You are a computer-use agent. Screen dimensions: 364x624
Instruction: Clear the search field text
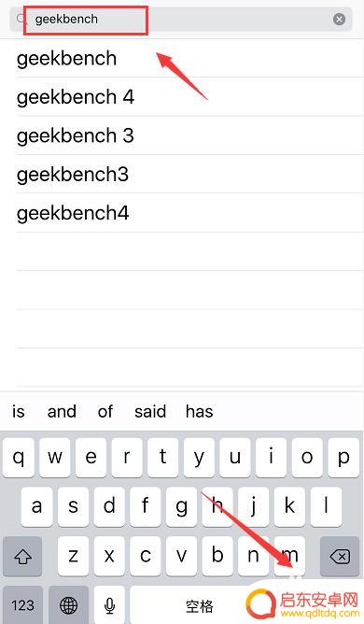[x=339, y=19]
